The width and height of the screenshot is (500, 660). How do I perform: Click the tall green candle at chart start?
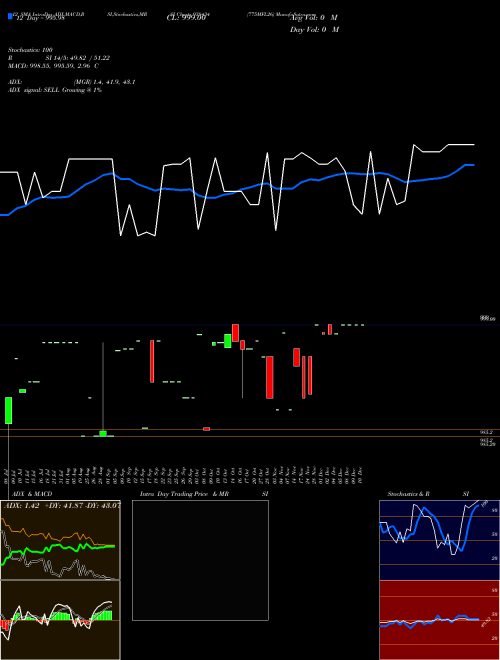pyautogui.click(x=8, y=410)
